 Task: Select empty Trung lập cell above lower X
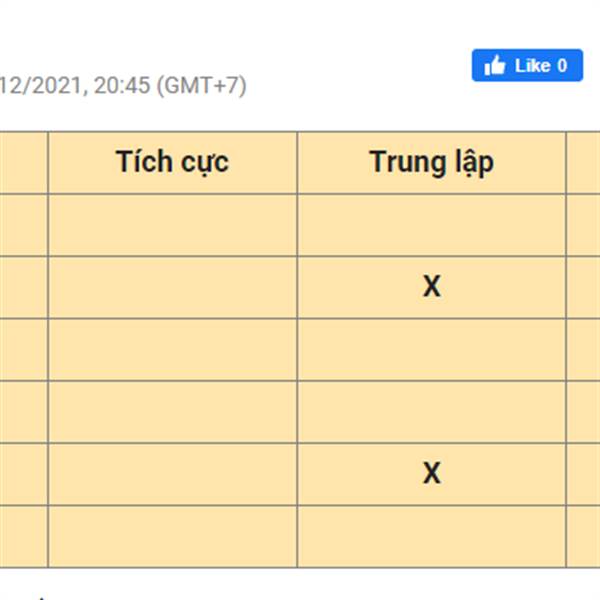(431, 412)
